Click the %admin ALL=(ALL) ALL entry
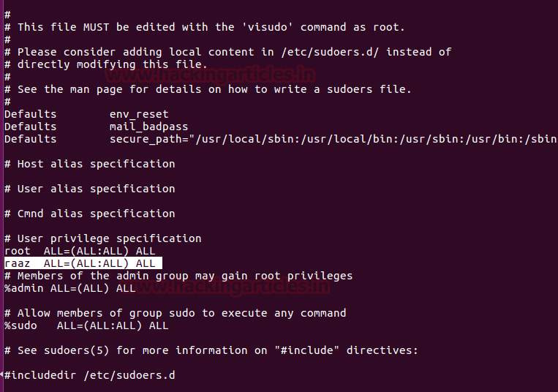The width and height of the screenshot is (558, 392). (69, 288)
